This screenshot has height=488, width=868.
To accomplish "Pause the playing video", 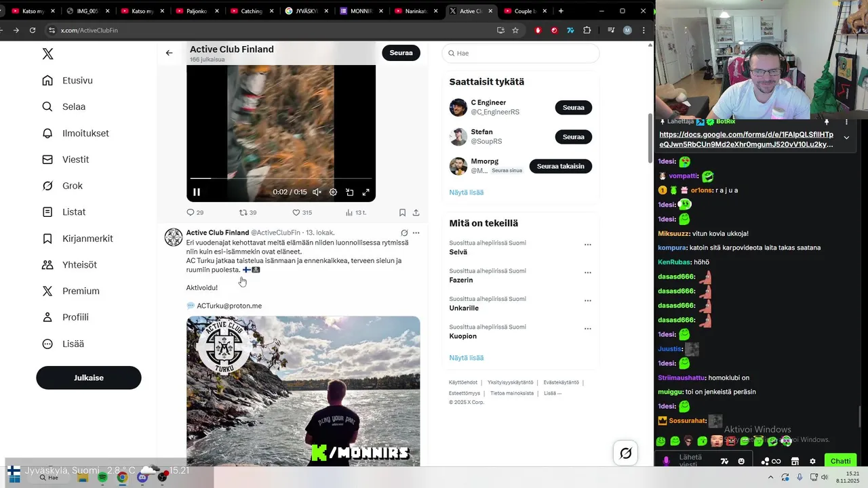I will 197,192.
